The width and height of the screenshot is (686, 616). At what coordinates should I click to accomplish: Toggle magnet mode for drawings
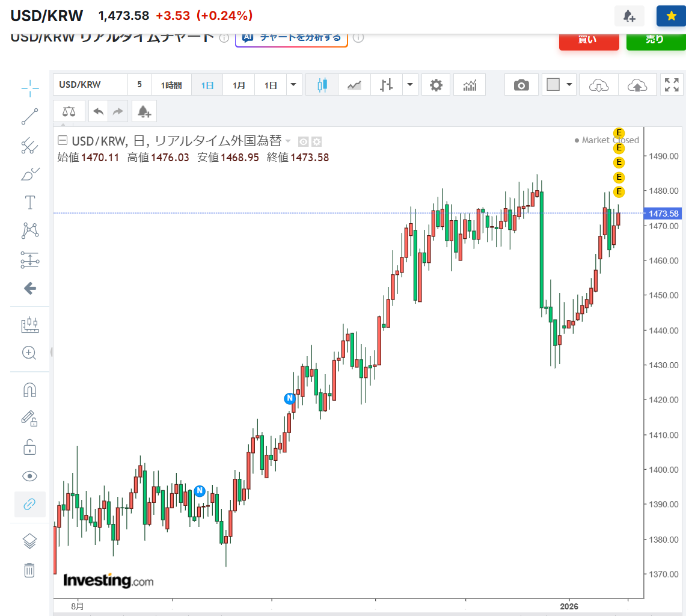coord(29,390)
